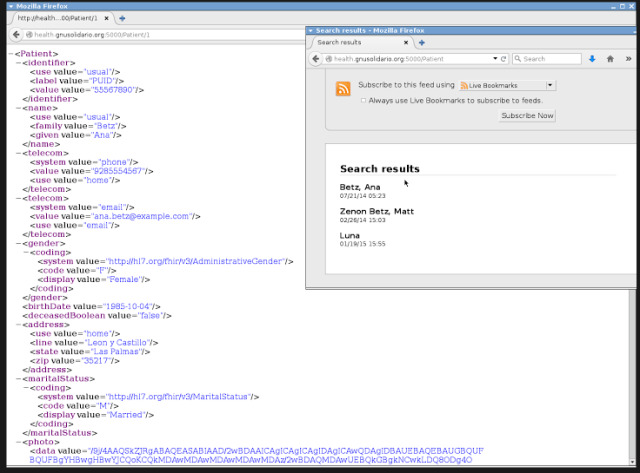Show more toolbar tools via overflow chevron

(626, 59)
